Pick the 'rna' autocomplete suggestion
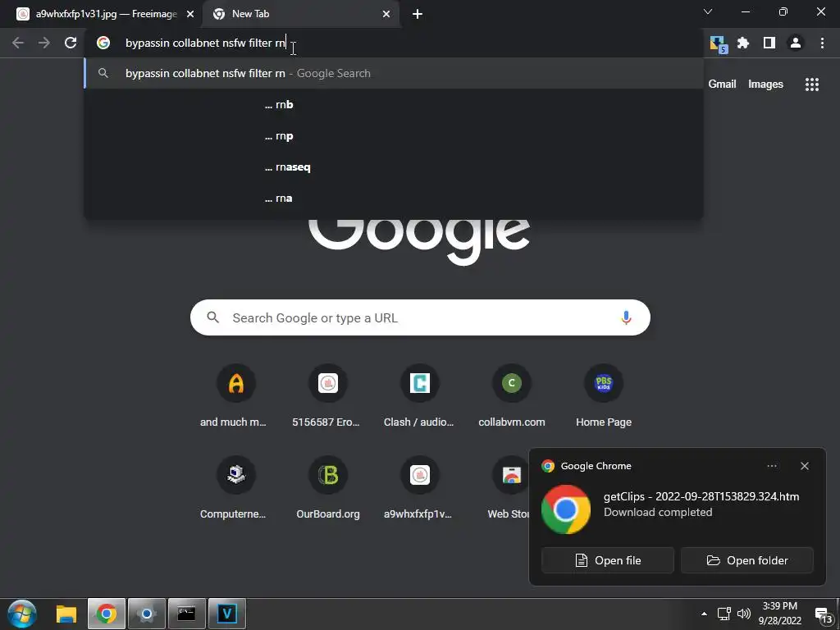The image size is (840, 630). click(x=394, y=199)
